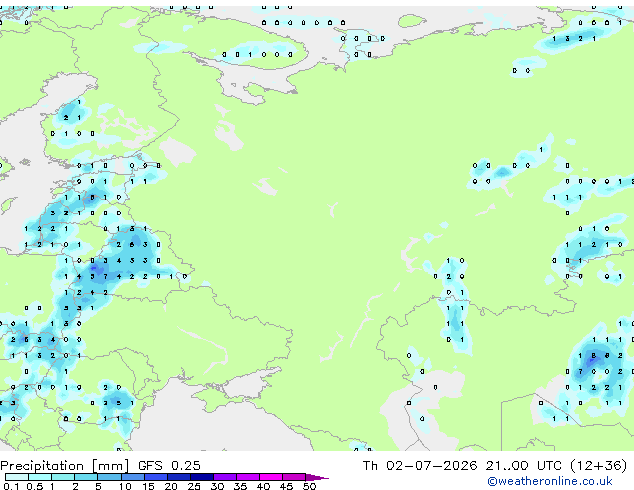Click the 20–25 mm legend color box
The height and width of the screenshot is (490, 634).
click(178, 477)
